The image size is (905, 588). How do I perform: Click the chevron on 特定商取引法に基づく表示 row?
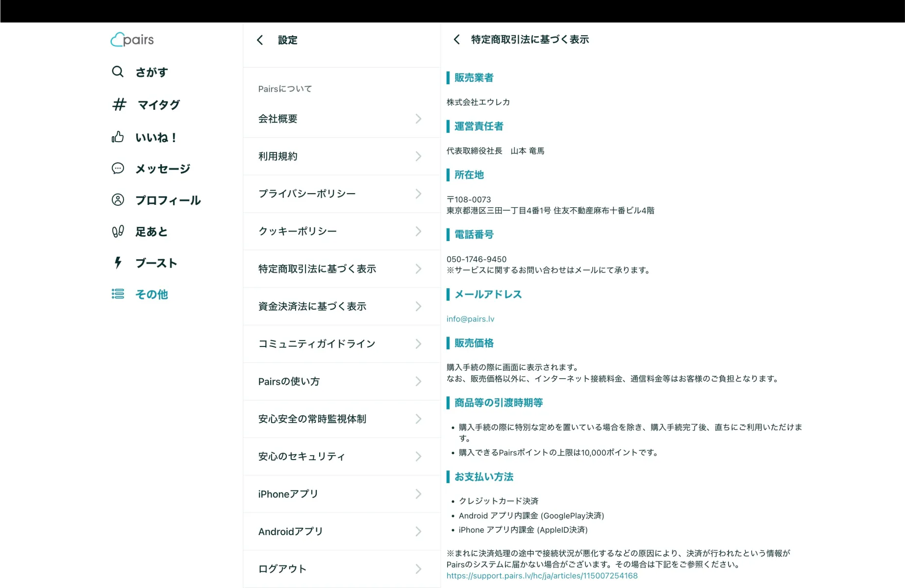[x=418, y=269]
